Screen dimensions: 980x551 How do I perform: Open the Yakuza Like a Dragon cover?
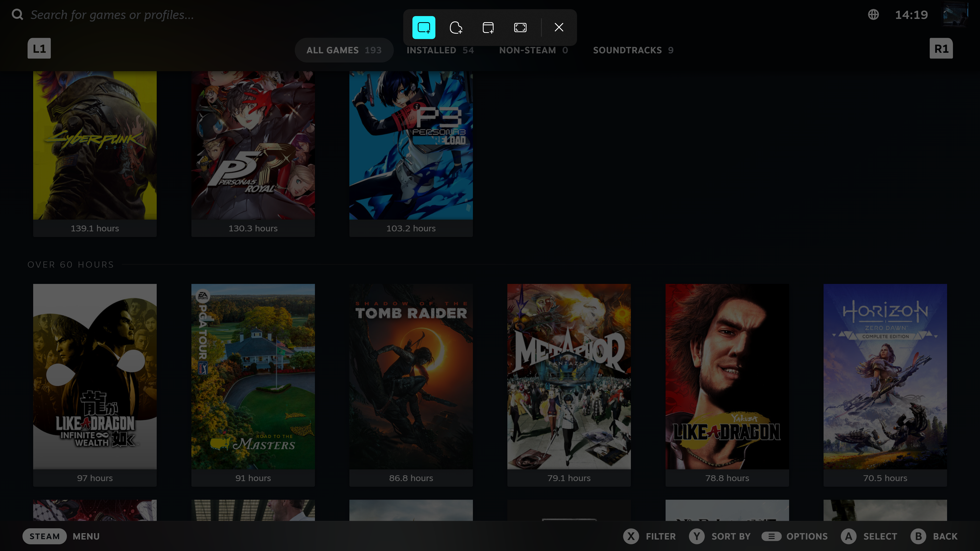pyautogui.click(x=727, y=377)
